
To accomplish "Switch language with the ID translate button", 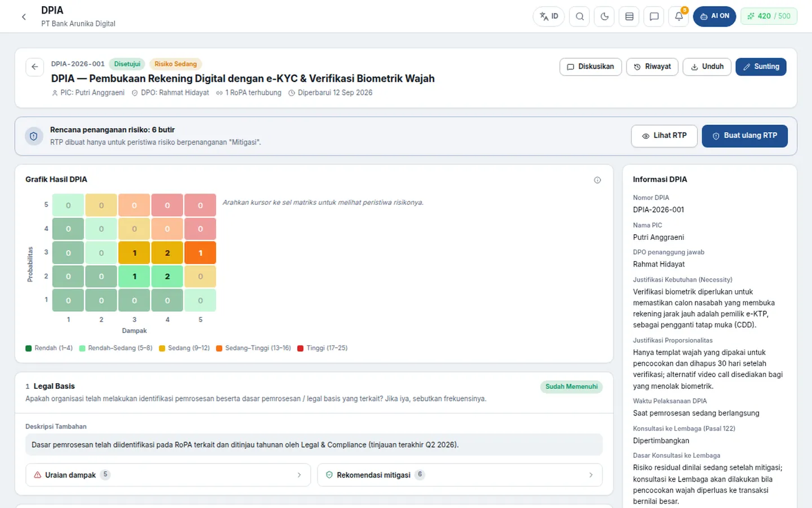I will (549, 16).
